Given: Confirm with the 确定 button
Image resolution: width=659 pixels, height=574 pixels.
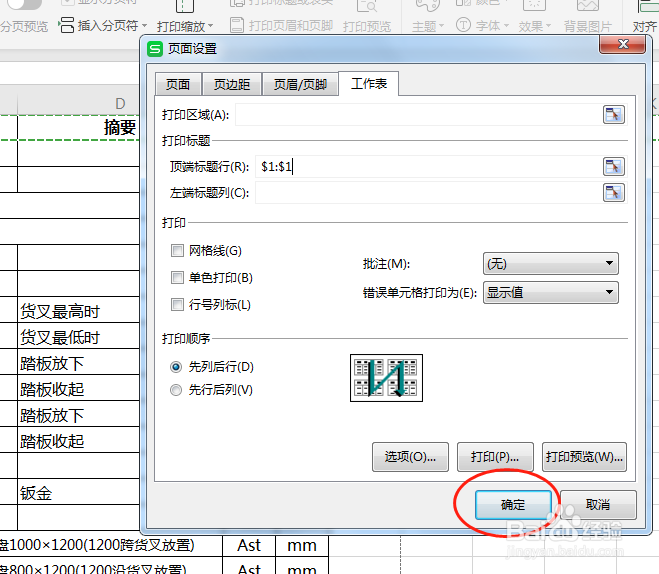Looking at the screenshot, I should coord(513,505).
